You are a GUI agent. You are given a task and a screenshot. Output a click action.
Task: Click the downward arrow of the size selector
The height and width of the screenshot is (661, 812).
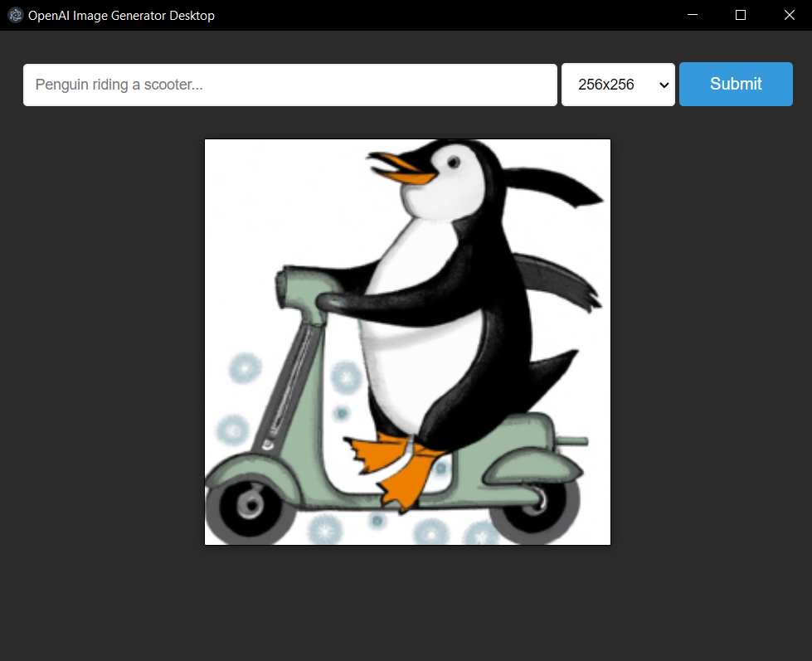coord(664,85)
